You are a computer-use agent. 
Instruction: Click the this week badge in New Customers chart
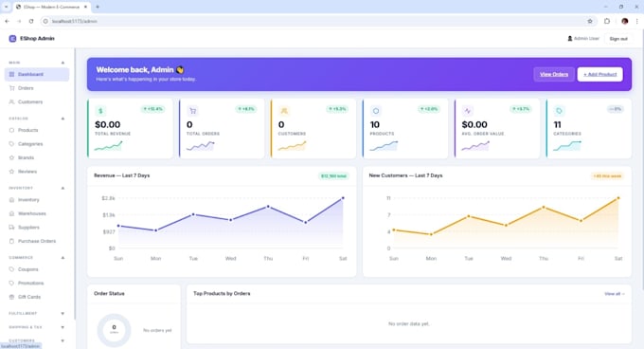point(607,176)
